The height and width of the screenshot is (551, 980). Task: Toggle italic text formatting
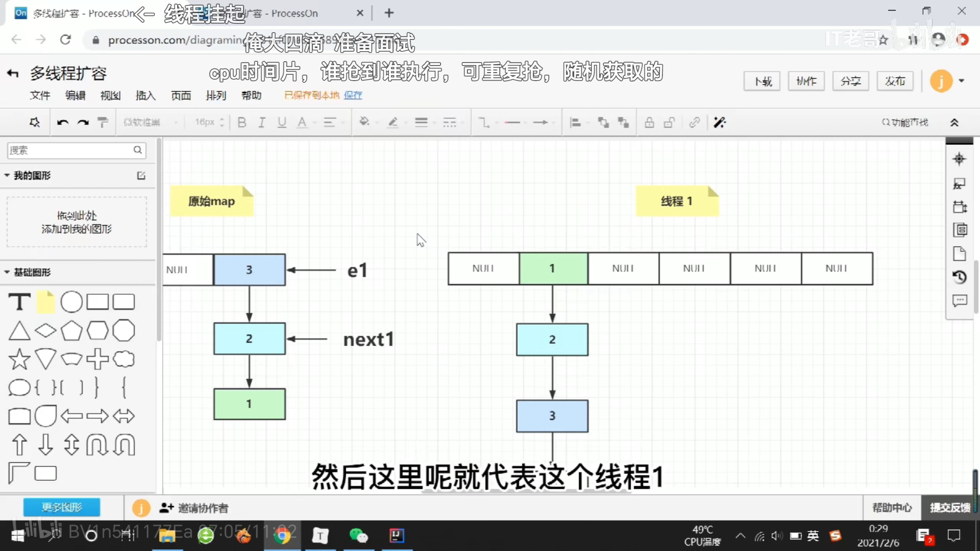[x=261, y=122]
